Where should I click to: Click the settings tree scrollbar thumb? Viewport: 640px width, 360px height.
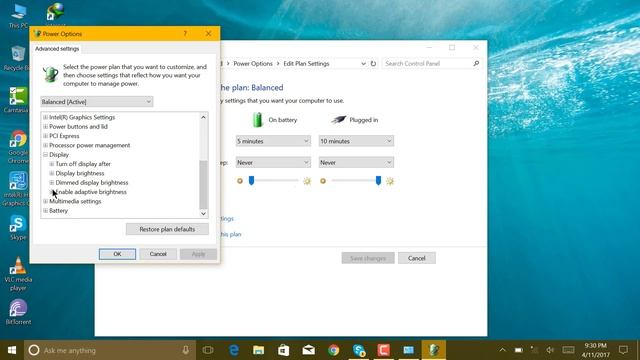(203, 184)
